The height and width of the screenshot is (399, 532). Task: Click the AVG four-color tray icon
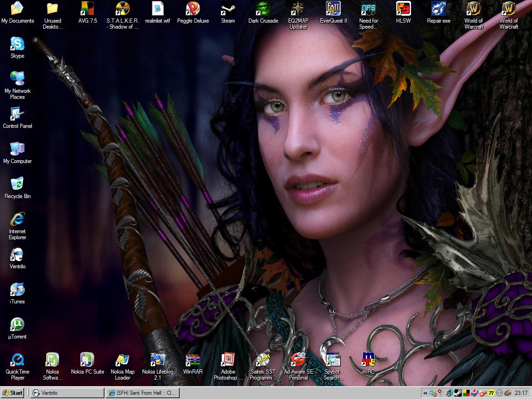[466, 393]
